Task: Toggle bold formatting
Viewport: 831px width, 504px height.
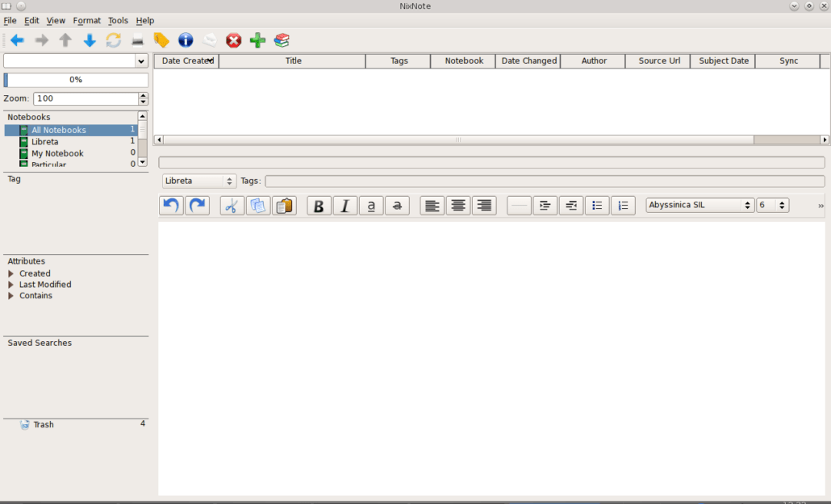Action: pos(319,206)
